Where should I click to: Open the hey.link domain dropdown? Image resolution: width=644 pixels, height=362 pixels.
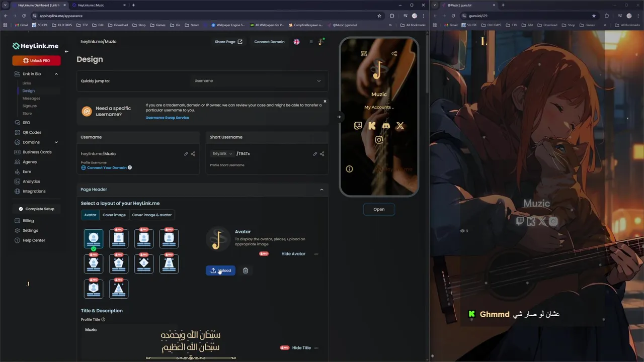[222, 154]
